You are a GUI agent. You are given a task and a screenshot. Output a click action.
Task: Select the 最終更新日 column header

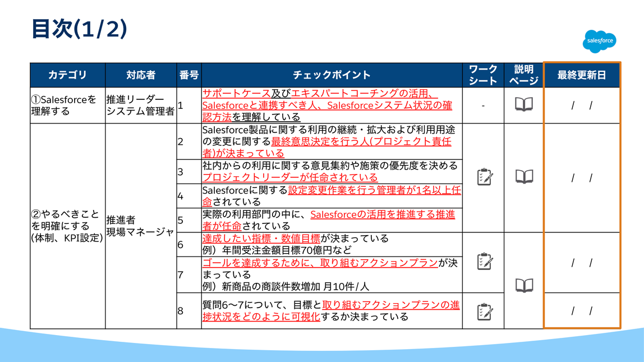(x=582, y=75)
